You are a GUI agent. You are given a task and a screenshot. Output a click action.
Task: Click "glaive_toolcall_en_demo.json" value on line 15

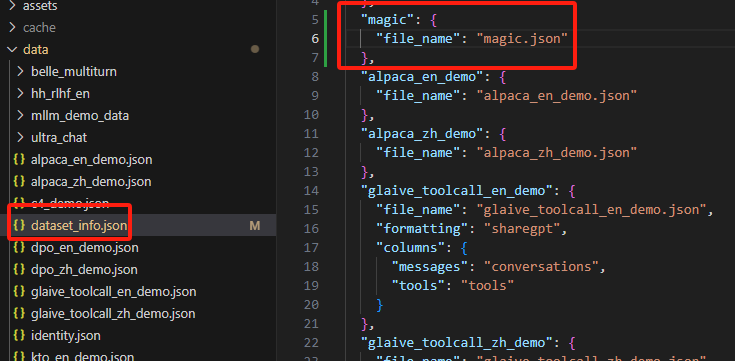pyautogui.click(x=591, y=210)
